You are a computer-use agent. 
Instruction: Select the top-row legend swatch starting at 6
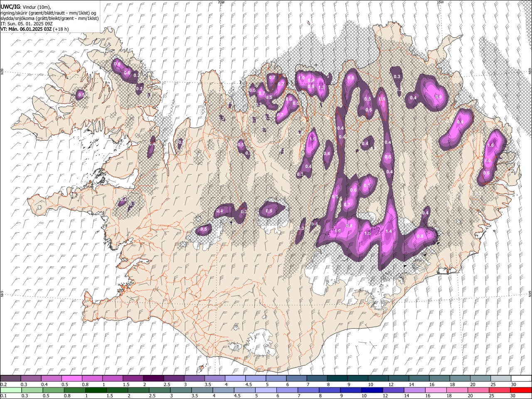coord(296,378)
